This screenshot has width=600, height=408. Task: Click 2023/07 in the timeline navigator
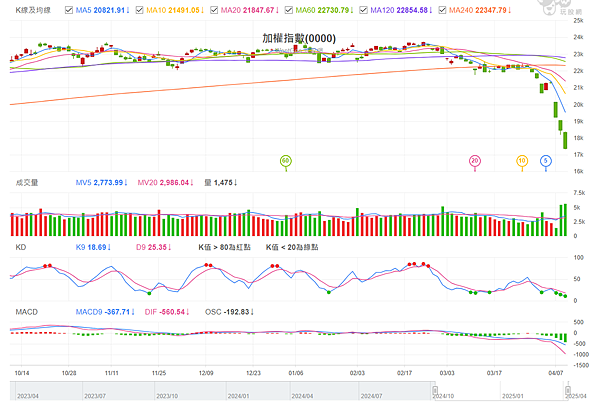coord(95,396)
